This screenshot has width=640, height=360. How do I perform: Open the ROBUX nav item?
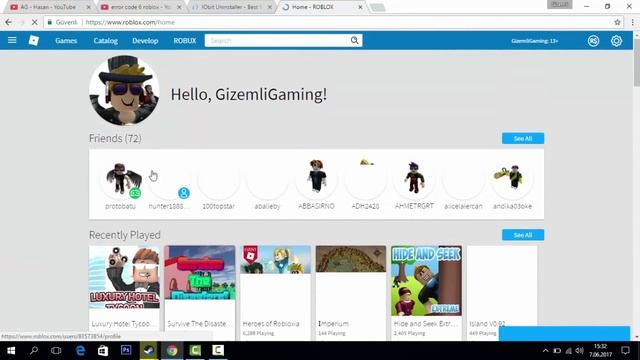tap(184, 41)
